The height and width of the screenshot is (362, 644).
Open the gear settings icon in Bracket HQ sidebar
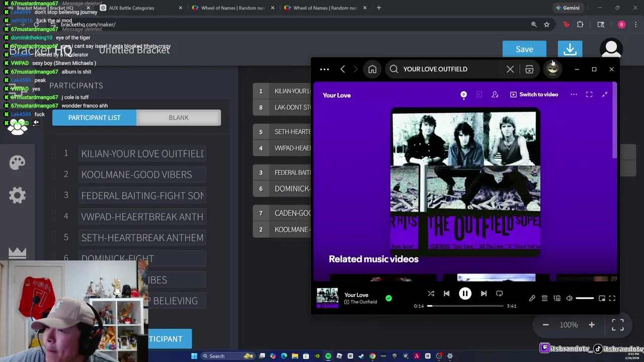tap(17, 196)
